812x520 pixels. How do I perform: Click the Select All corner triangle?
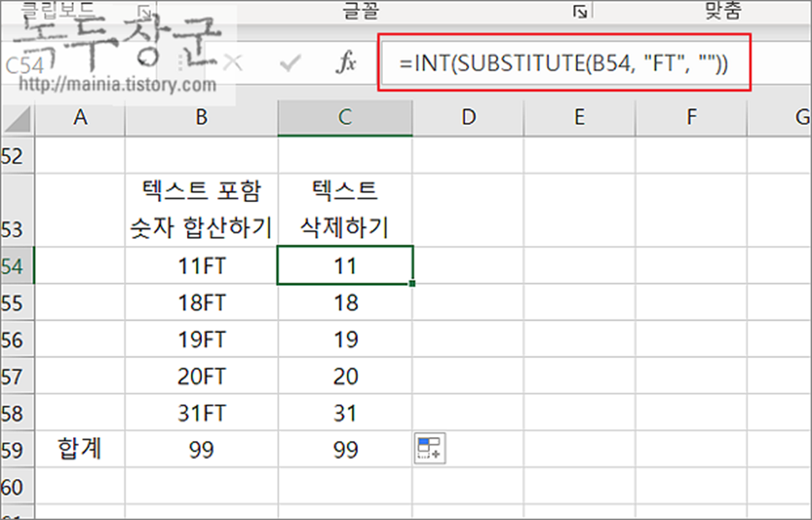pos(17,119)
